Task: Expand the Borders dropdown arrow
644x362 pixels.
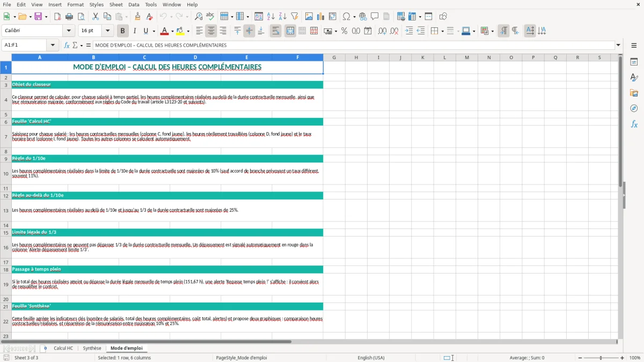Action: pyautogui.click(x=443, y=31)
